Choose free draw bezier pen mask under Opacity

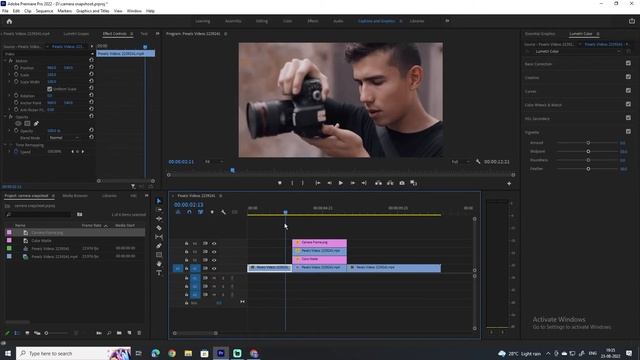click(x=36, y=123)
